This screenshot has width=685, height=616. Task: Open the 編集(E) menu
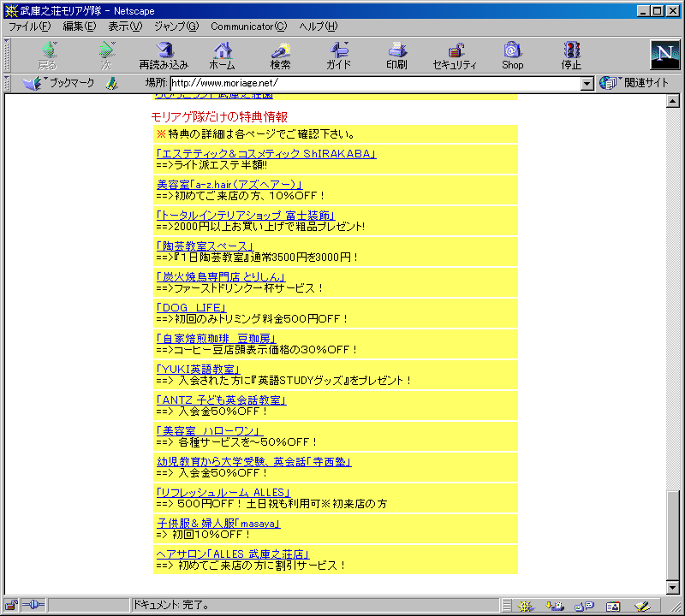tap(80, 27)
